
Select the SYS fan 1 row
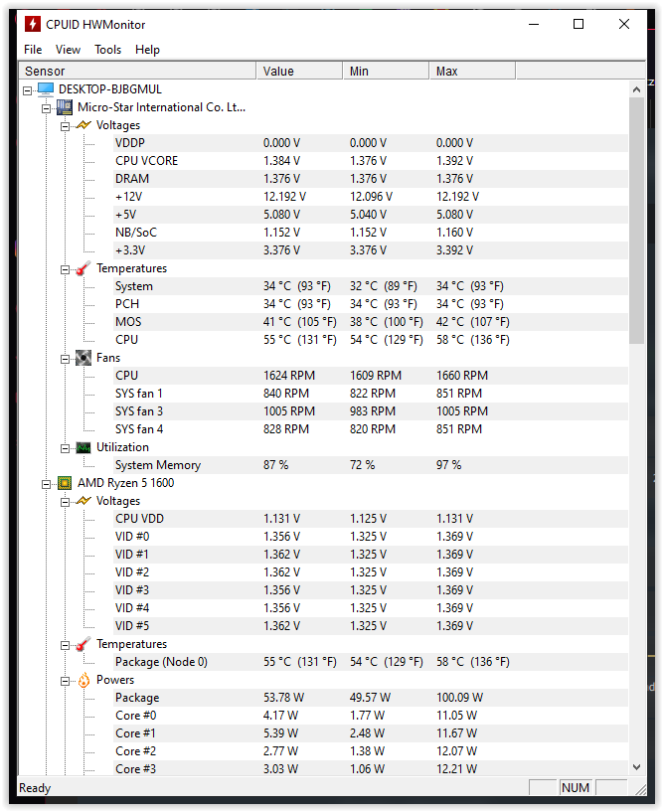pyautogui.click(x=371, y=394)
